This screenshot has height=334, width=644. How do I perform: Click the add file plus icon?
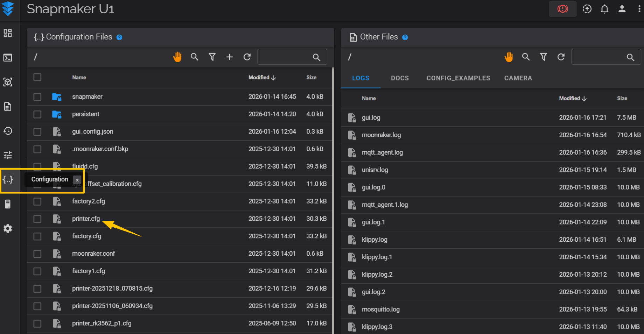tap(229, 57)
